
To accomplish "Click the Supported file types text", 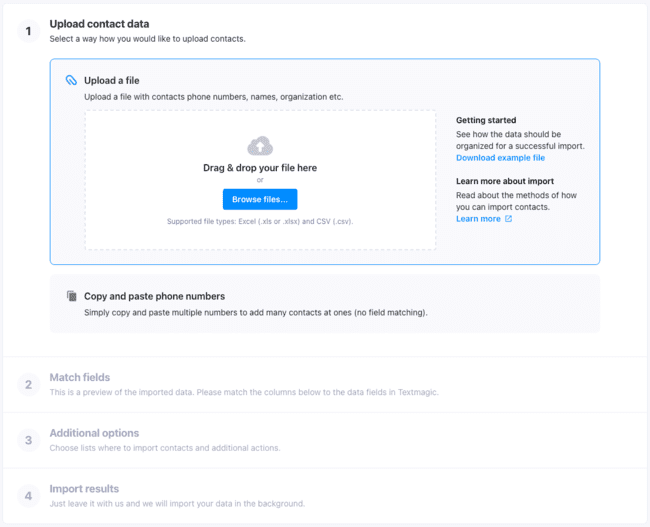I will pos(260,221).
